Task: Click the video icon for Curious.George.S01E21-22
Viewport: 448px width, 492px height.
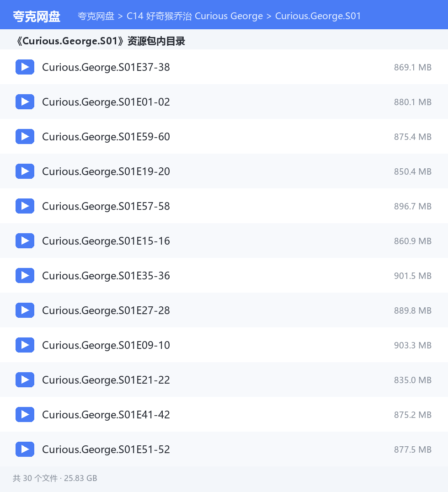Action: tap(25, 380)
